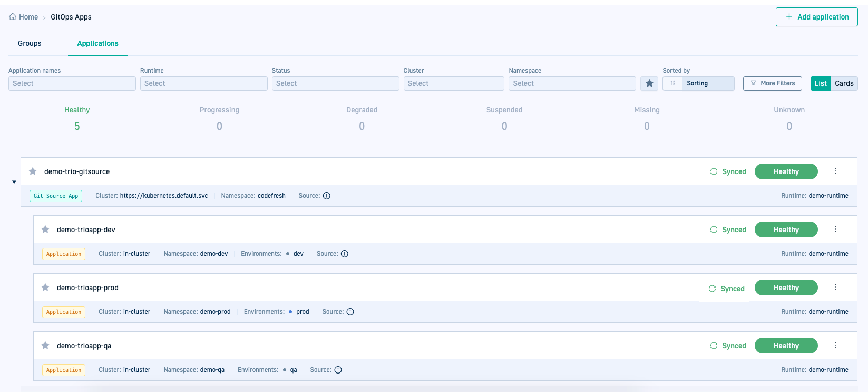
Task: Click the Healthy badge on demo-trioapp-qa
Action: pos(786,346)
